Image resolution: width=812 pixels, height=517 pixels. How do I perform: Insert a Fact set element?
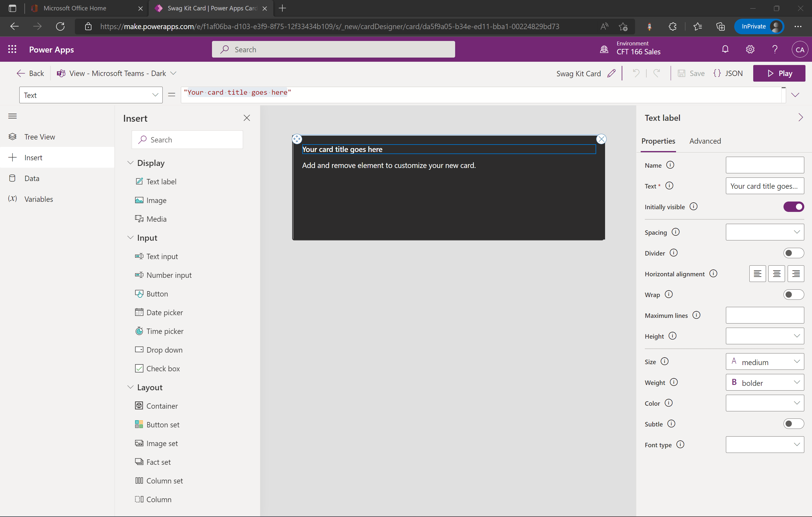tap(158, 462)
